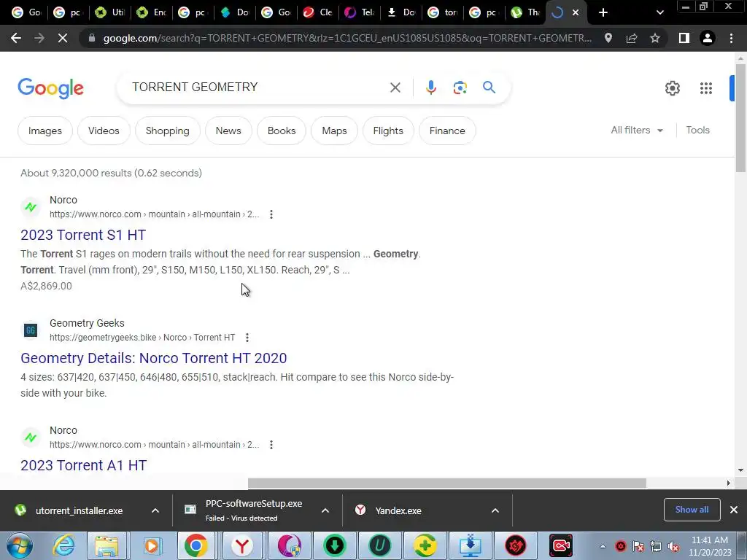Open options for Geometry Geeks result

pyautogui.click(x=247, y=338)
